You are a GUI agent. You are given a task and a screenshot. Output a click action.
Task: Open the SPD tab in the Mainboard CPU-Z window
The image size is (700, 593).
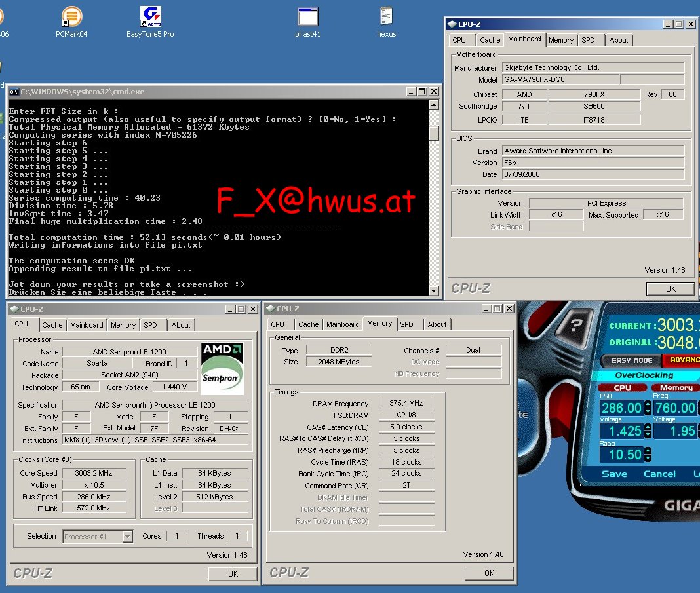click(588, 40)
